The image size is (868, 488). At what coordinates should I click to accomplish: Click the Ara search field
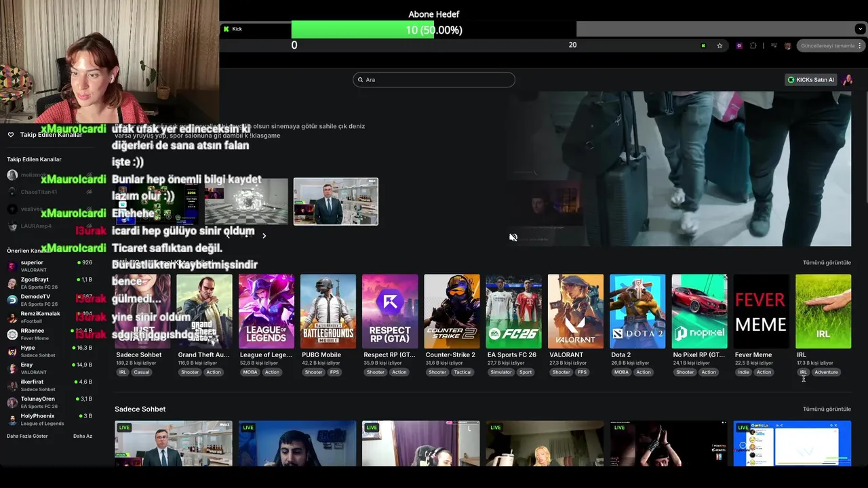pos(434,79)
